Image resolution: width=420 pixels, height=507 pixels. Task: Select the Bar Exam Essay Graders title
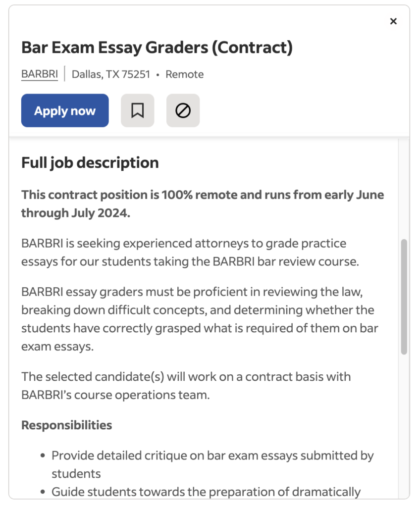click(157, 48)
